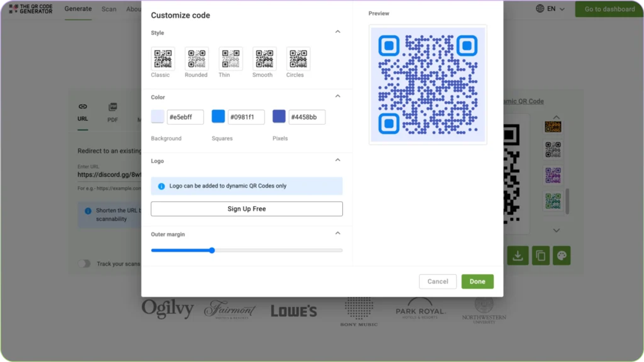This screenshot has height=362, width=644.
Task: Collapse the Color section
Action: (338, 96)
